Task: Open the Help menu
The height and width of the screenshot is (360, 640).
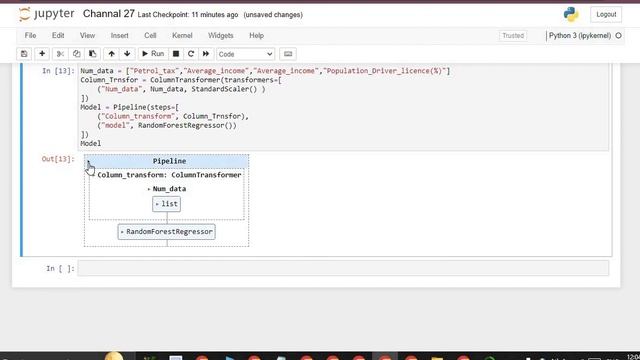Action: 256,36
